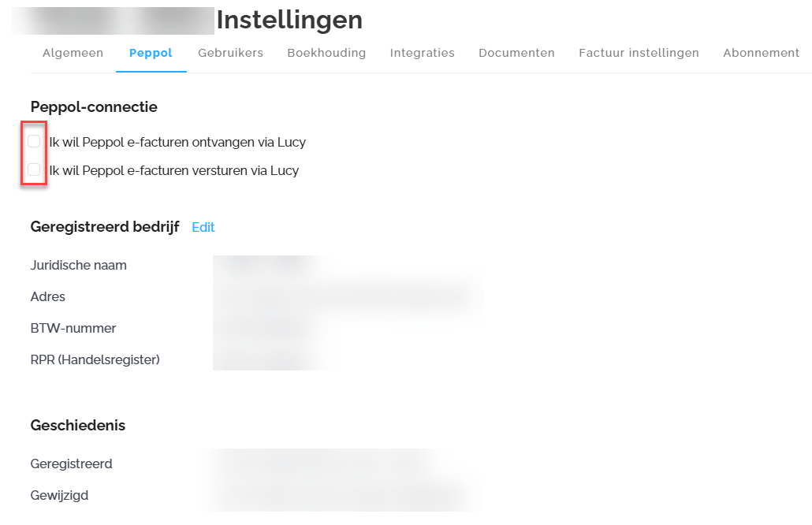Screen dimensions: 812x525
Task: Switch to the Gebruikers tab
Action: (x=230, y=53)
